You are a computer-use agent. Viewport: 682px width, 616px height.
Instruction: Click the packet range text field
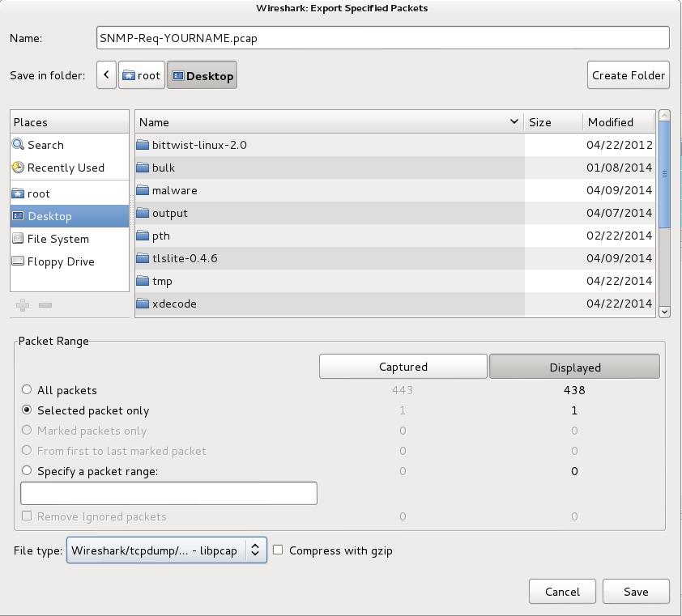168,493
